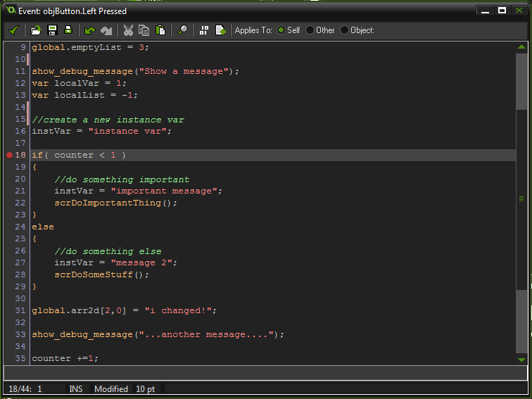Viewport: 532px width, 399px height.
Task: Click the 'var localList = -1;' line
Action: (x=85, y=95)
